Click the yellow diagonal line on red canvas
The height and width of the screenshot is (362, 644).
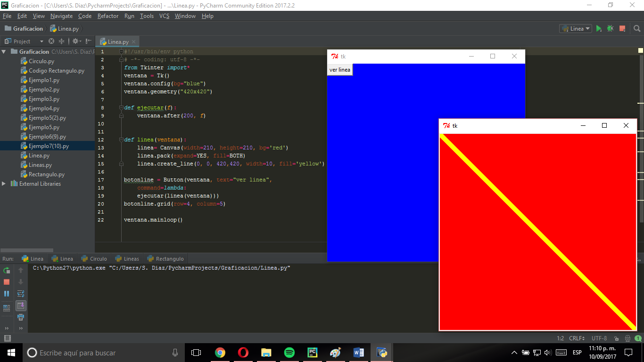[537, 232]
